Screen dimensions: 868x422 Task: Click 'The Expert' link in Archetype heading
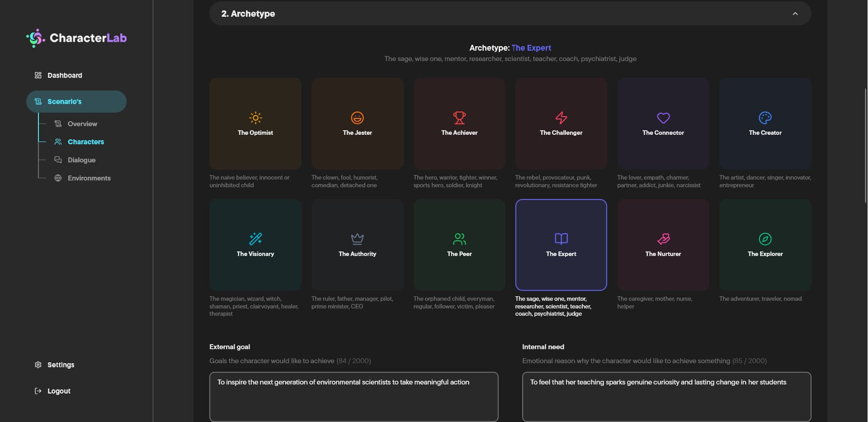tap(531, 47)
